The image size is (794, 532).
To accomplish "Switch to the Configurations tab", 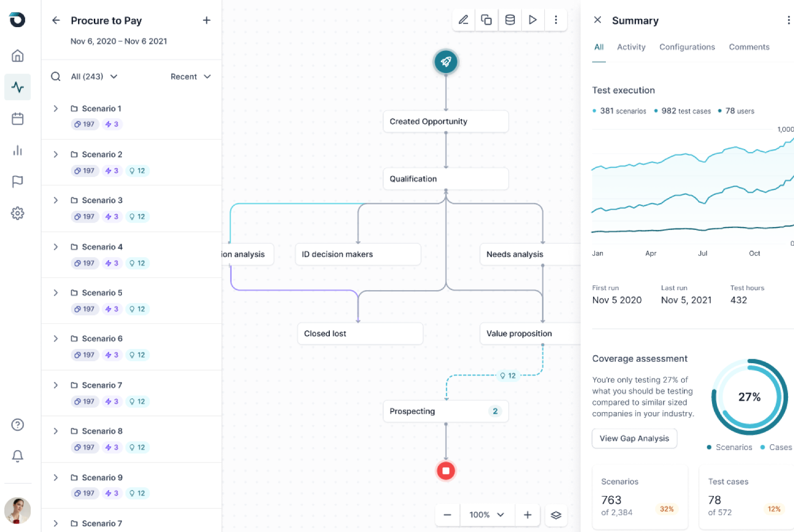I will [x=687, y=47].
